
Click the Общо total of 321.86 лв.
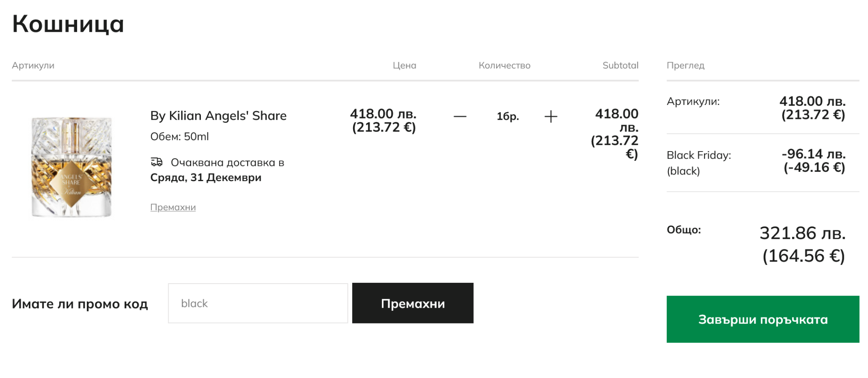tap(802, 234)
